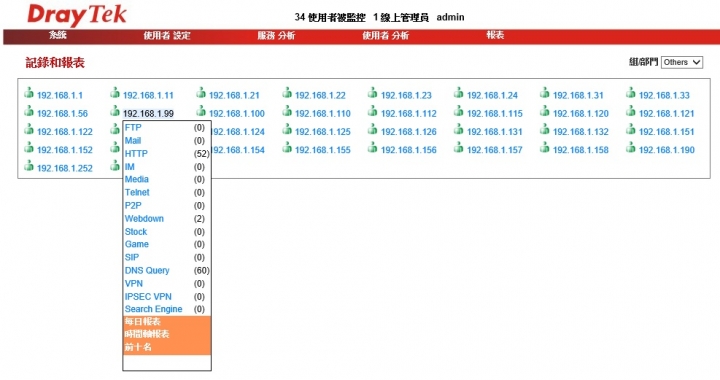Select VPN in the popup list
This screenshot has height=380, width=720.
point(134,284)
